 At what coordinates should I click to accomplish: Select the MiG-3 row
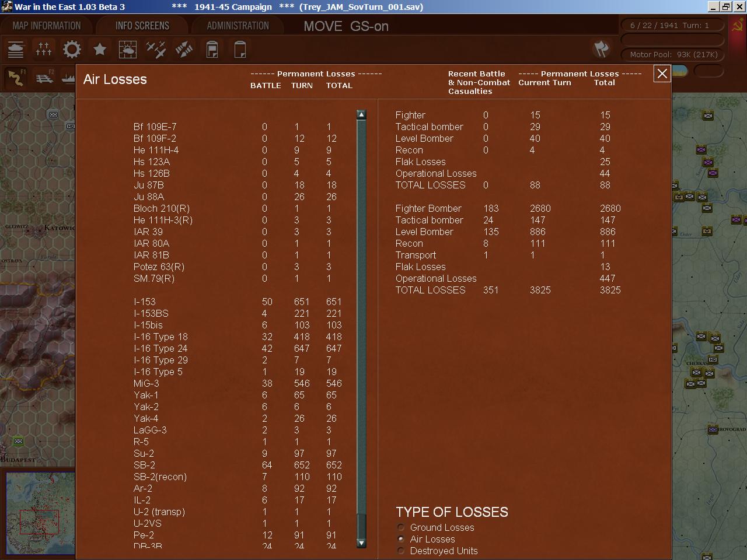point(238,383)
